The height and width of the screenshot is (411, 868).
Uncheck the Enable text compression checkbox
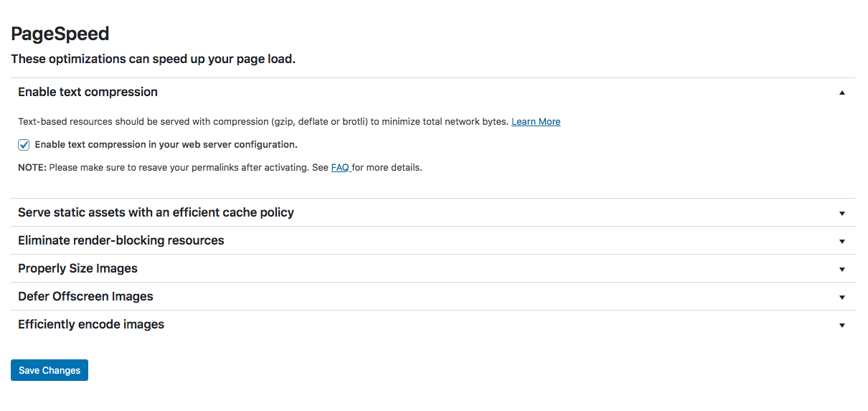[24, 145]
